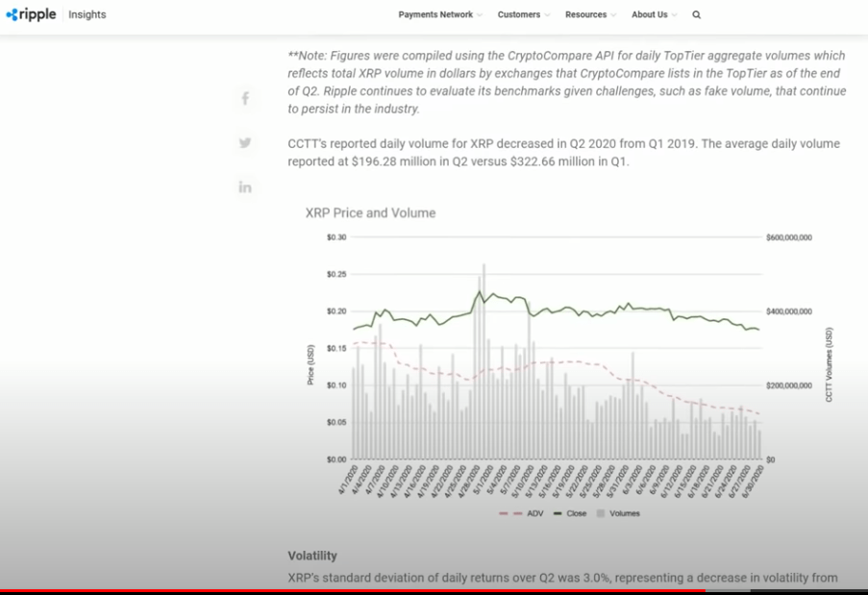Select the gray Volumes legend swatch
Viewport: 868px width, 595px height.
tap(602, 513)
